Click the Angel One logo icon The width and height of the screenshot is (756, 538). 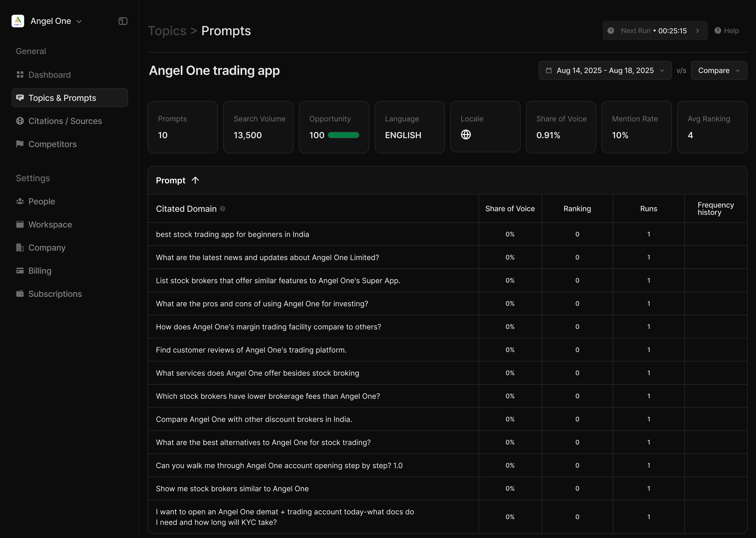[x=18, y=21]
